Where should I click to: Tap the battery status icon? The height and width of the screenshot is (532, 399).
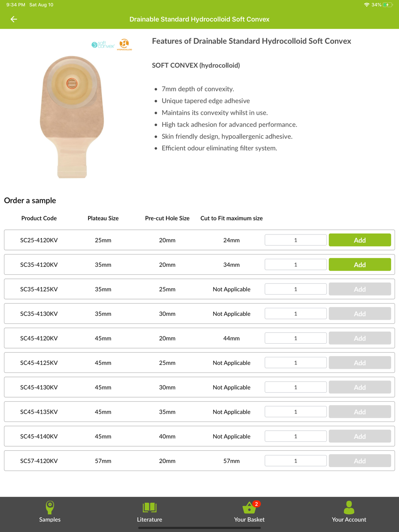[387, 5]
